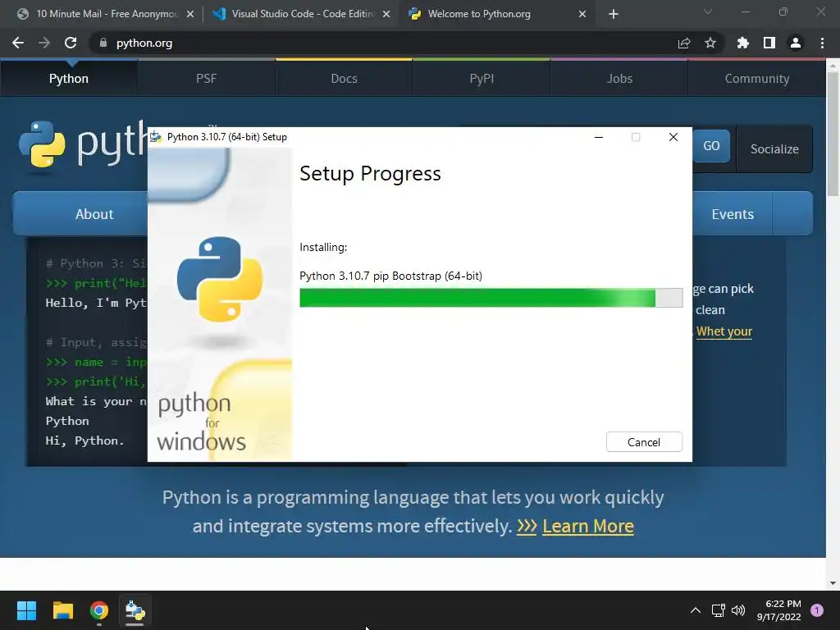Show hidden system tray icons
This screenshot has width=840, height=630.
[x=696, y=610]
